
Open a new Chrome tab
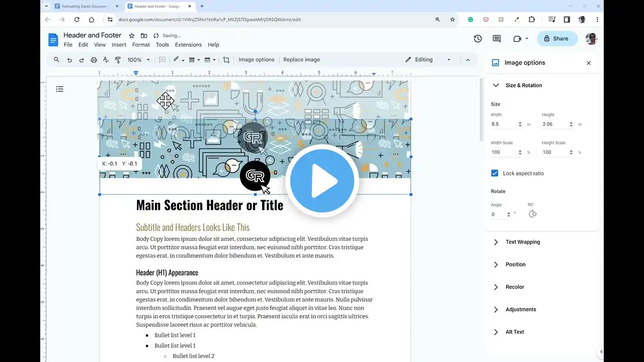click(202, 6)
